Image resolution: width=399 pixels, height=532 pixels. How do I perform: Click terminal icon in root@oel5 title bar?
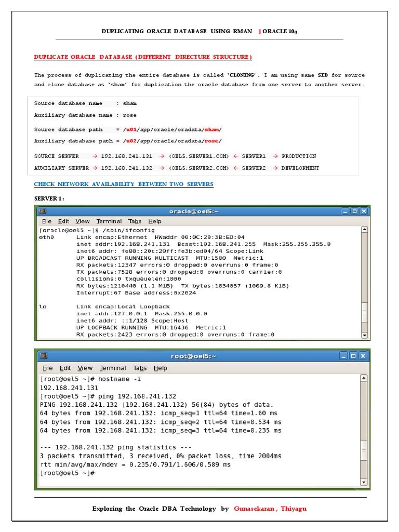click(x=44, y=355)
